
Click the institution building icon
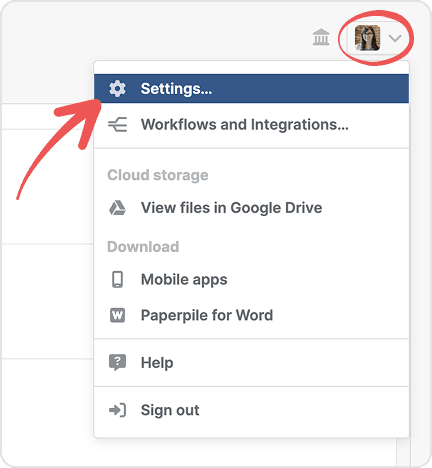point(321,37)
